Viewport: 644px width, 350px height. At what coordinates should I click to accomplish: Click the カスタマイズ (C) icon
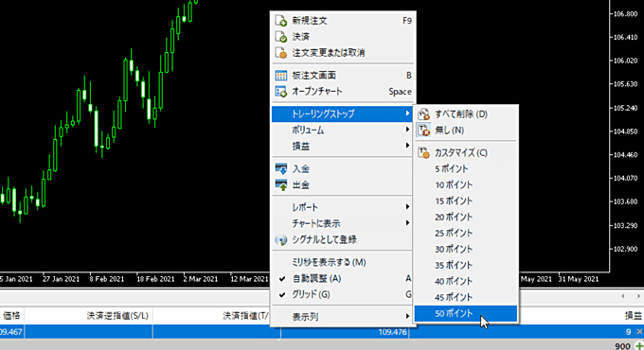[424, 152]
